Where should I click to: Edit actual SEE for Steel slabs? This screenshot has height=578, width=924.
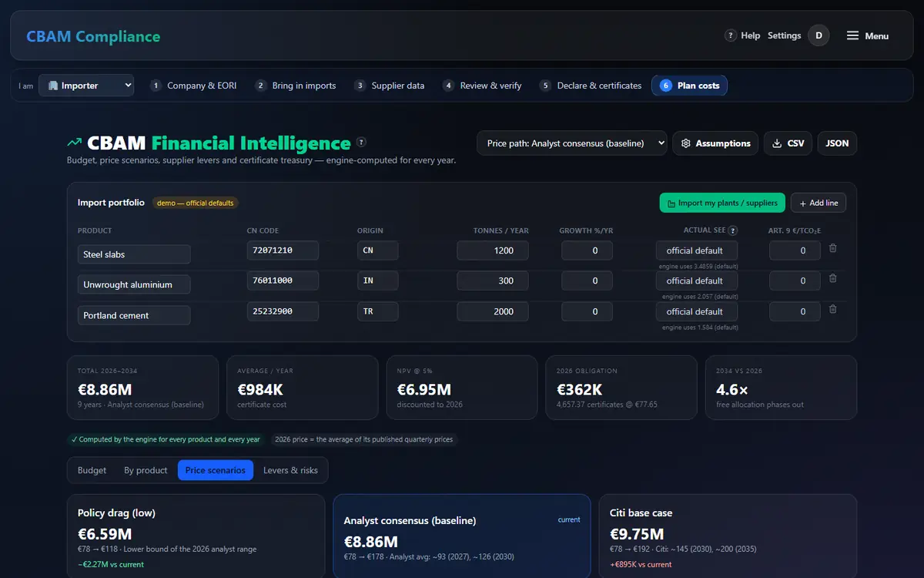pyautogui.click(x=697, y=250)
